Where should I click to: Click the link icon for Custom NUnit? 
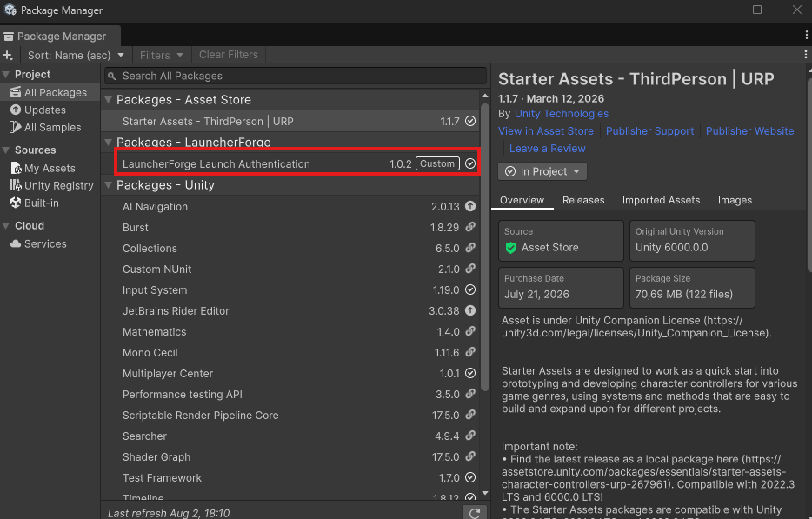pyautogui.click(x=470, y=269)
